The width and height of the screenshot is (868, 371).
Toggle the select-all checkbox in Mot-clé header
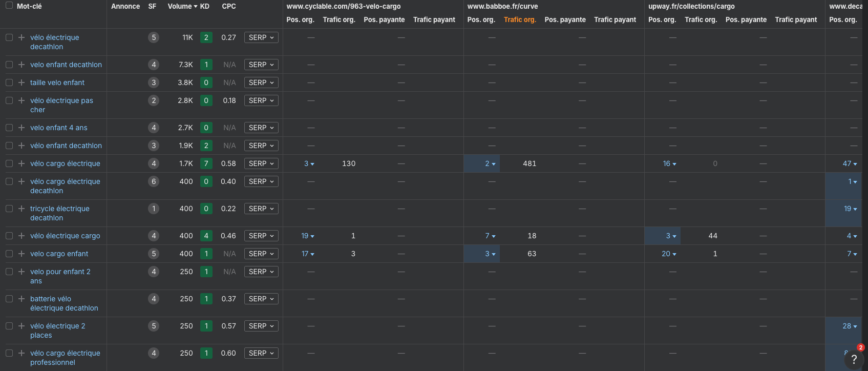(x=9, y=6)
